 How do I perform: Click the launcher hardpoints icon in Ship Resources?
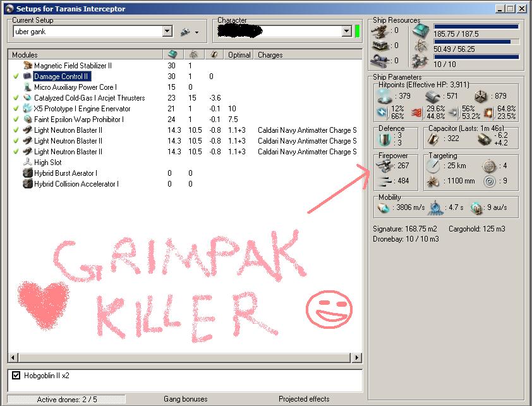click(x=380, y=46)
